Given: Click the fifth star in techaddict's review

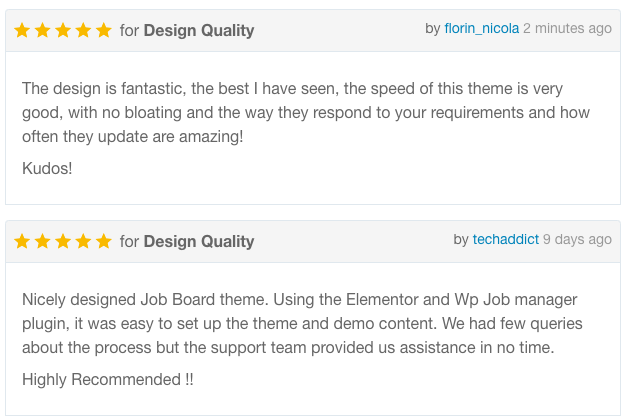Looking at the screenshot, I should click(104, 241).
